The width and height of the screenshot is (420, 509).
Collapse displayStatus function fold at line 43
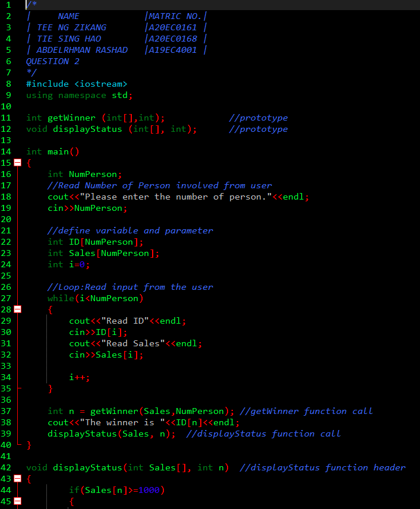pos(17,479)
